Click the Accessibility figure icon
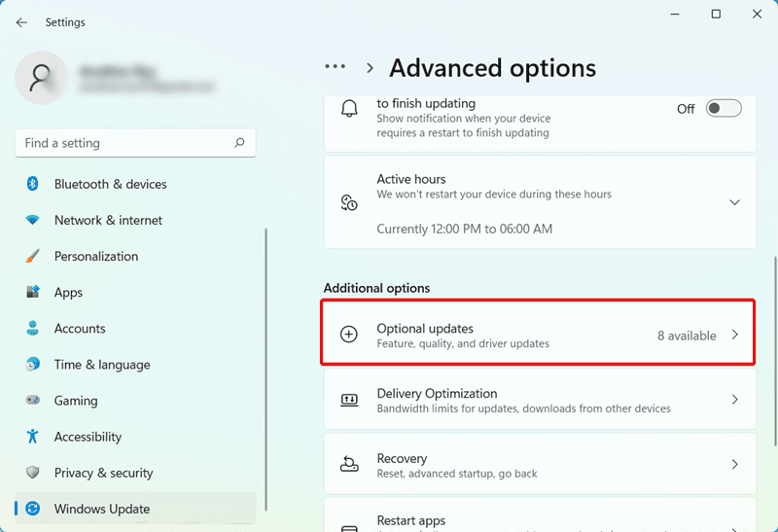Screen dimensions: 778x532 click(x=33, y=437)
